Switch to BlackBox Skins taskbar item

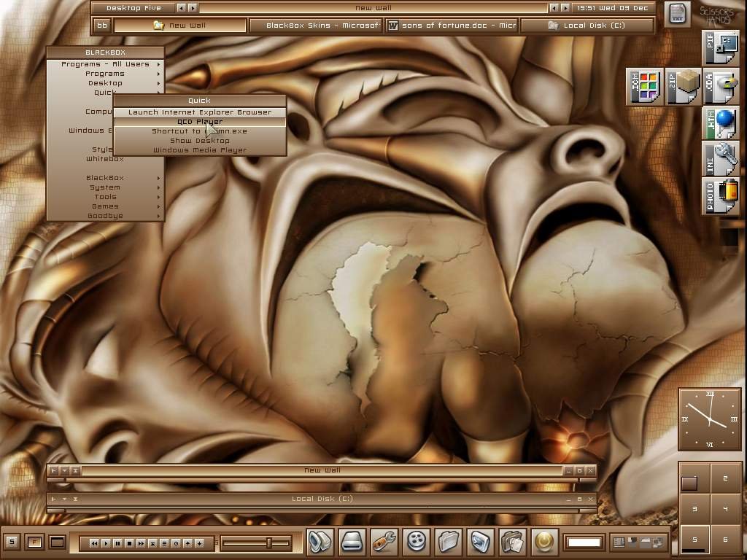click(316, 26)
